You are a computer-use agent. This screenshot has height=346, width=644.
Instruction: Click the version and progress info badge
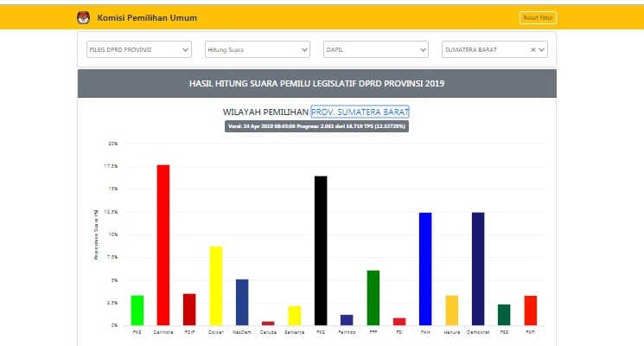point(316,126)
